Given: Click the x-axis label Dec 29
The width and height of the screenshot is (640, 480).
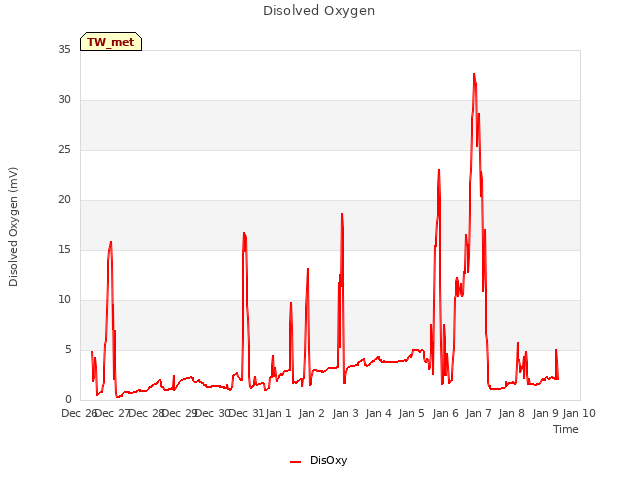Looking at the screenshot, I should (180, 413).
